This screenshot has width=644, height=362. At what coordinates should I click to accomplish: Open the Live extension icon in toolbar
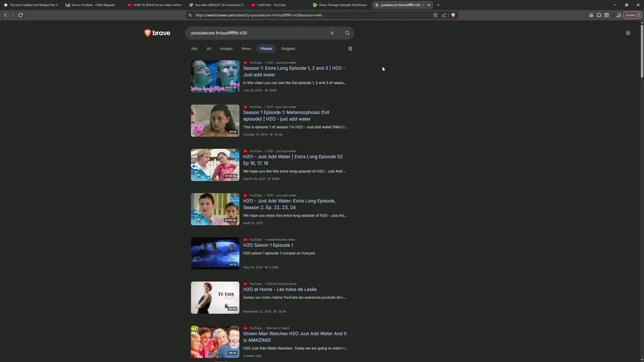591,15
